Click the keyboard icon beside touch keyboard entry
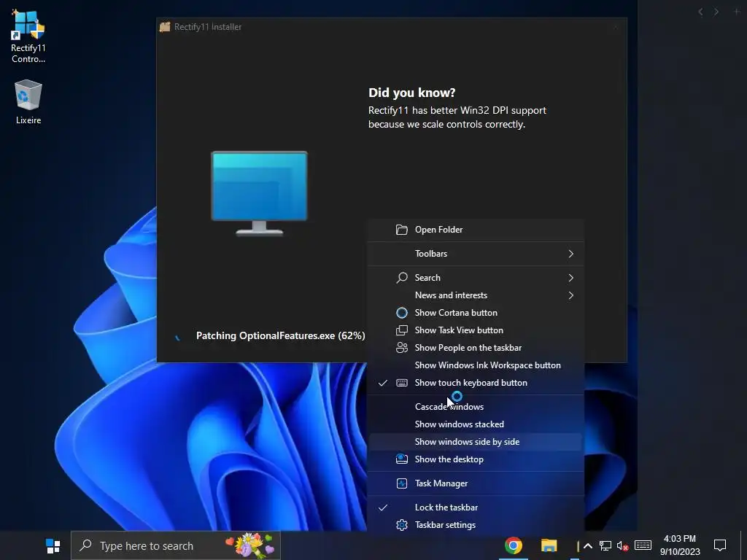This screenshot has width=747, height=560. pyautogui.click(x=402, y=383)
